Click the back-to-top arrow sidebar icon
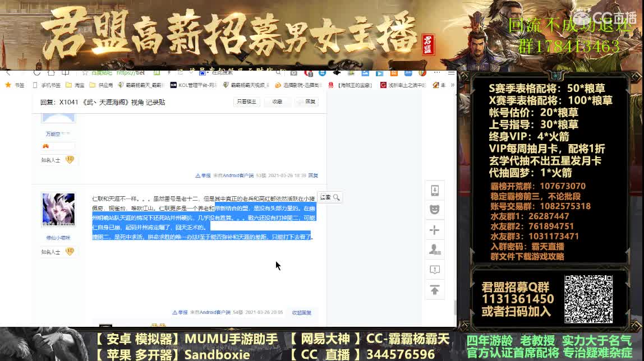This screenshot has height=361, width=644. click(x=435, y=290)
